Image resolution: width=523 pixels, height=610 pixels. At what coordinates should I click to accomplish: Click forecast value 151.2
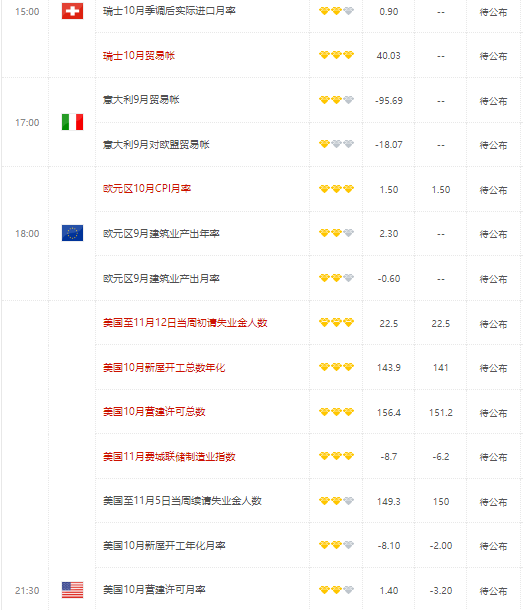pyautogui.click(x=441, y=412)
